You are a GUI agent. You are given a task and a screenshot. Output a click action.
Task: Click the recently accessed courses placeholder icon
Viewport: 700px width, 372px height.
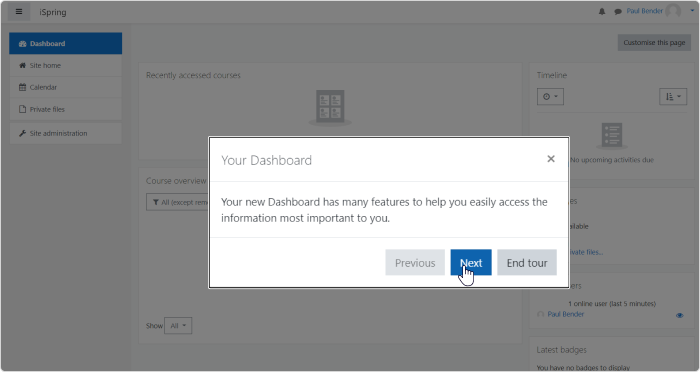click(x=330, y=107)
